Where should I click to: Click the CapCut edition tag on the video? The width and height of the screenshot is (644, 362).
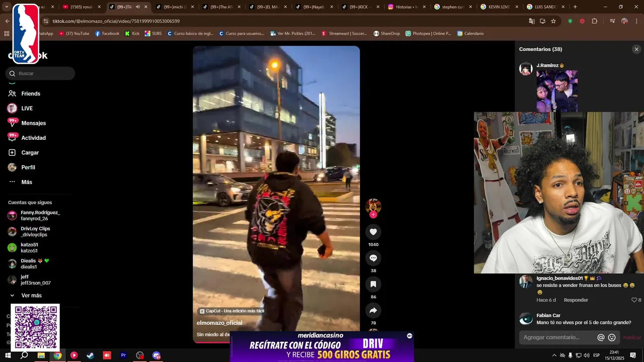232,311
